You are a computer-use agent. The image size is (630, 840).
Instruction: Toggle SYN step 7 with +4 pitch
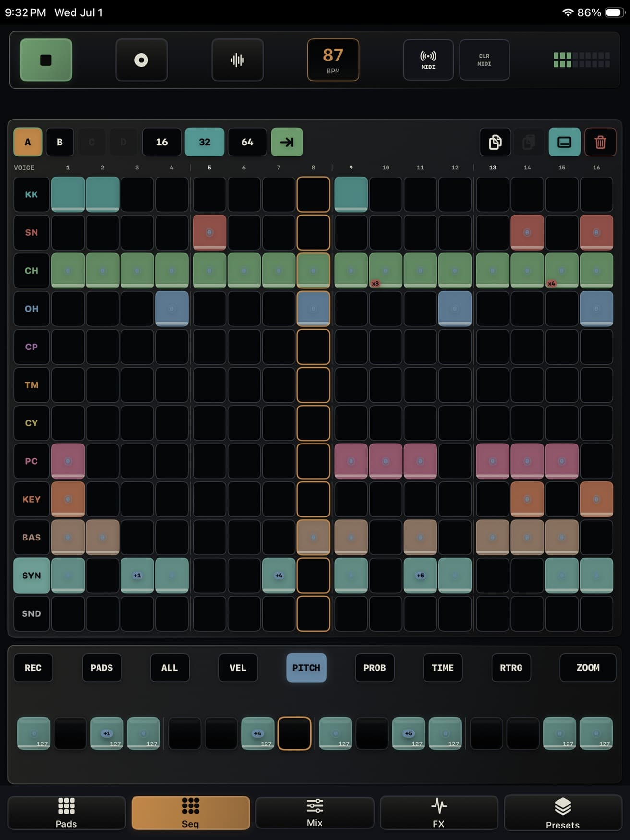point(279,576)
